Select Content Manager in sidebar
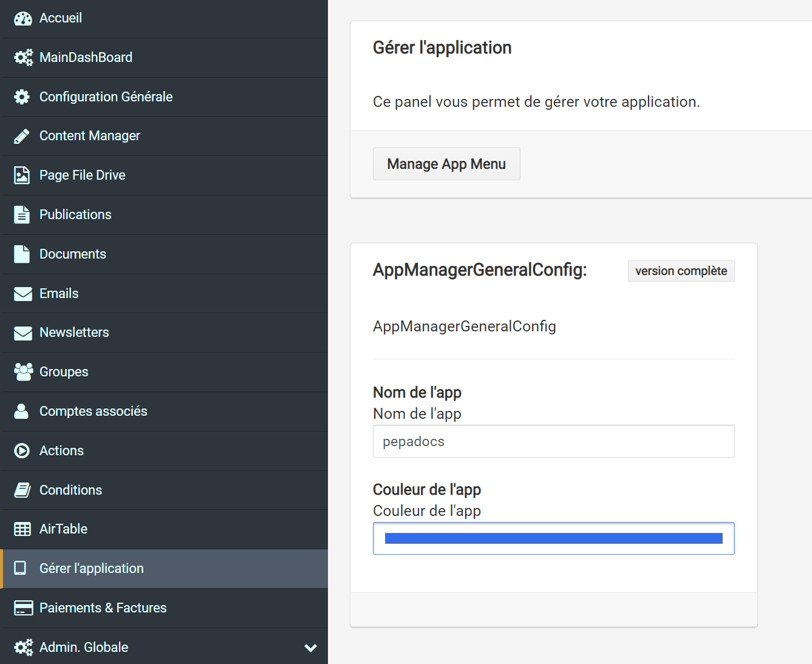 (164, 136)
